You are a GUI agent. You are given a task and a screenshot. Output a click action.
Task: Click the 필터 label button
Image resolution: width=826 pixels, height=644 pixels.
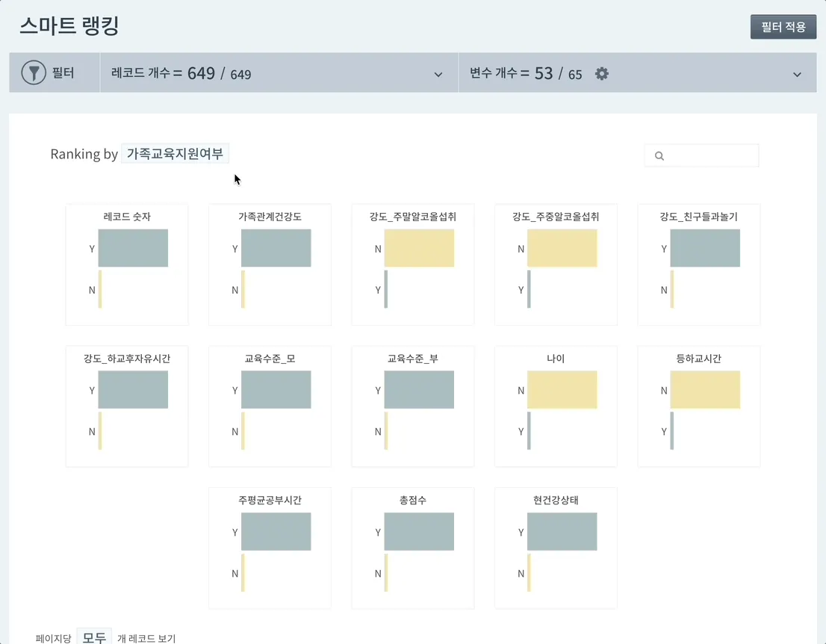(63, 73)
